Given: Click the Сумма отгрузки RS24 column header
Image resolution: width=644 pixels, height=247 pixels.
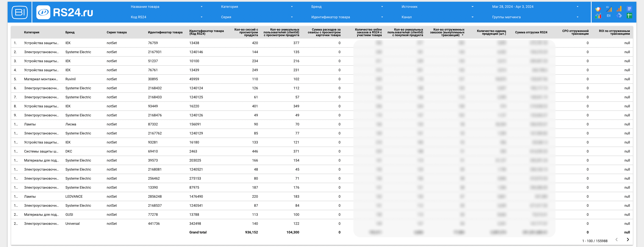Looking at the screenshot, I should (531, 32).
